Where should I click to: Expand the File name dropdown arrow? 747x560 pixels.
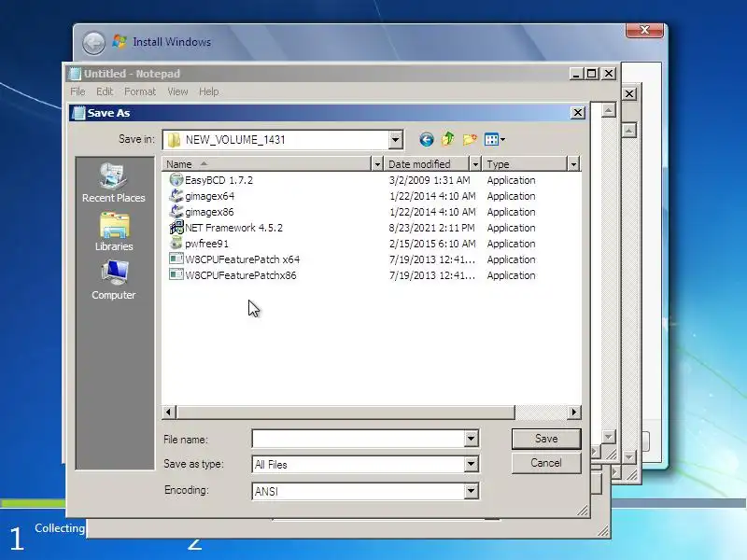tap(471, 439)
